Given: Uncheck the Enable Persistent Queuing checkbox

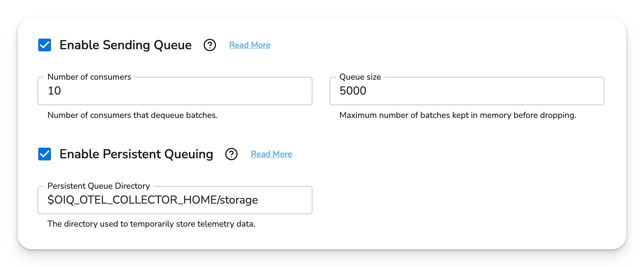Looking at the screenshot, I should click(45, 154).
